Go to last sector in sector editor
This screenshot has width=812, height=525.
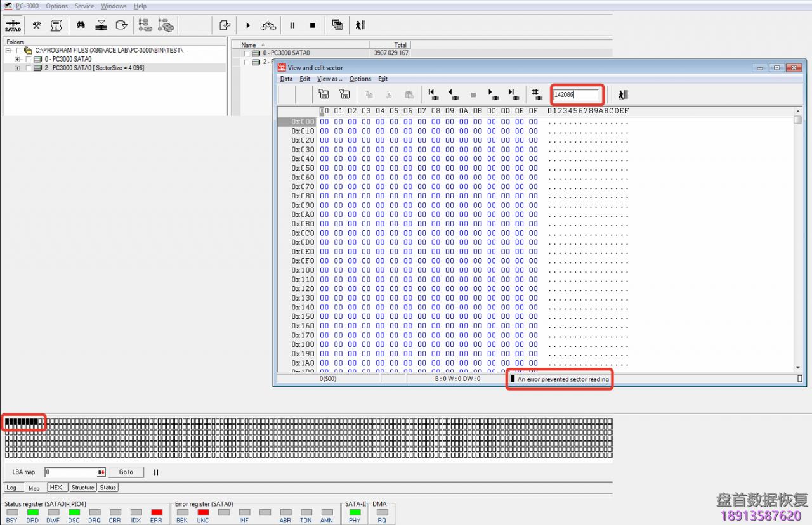tap(513, 94)
